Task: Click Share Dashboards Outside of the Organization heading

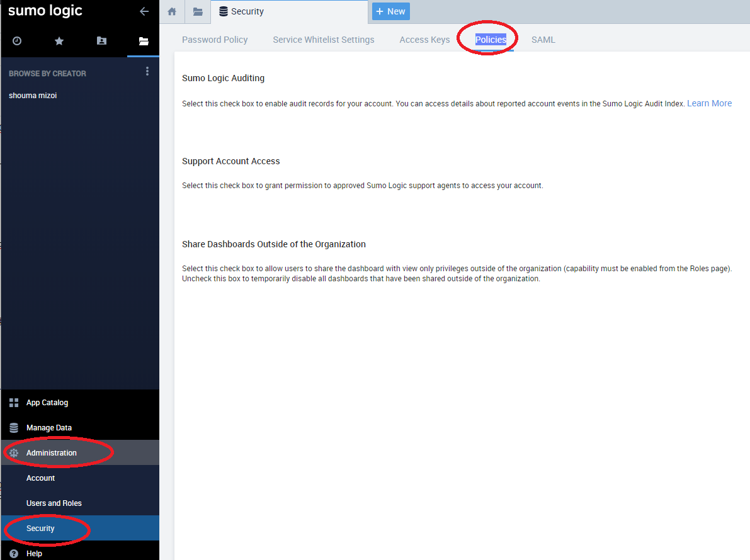Action: tap(273, 244)
